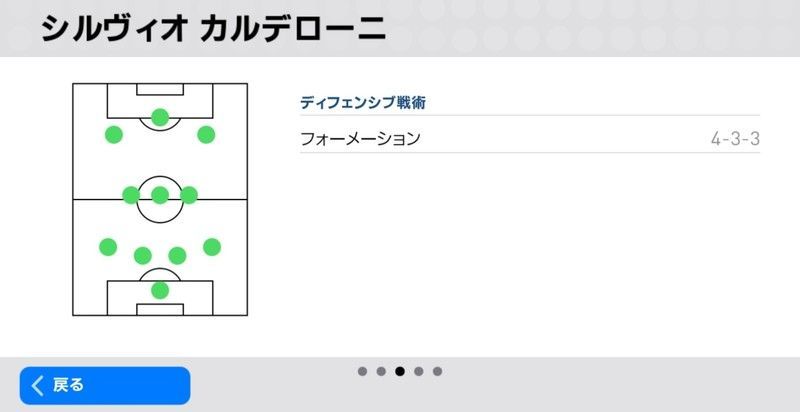The width and height of the screenshot is (800, 412).
Task: Click the left winger dot
Action: (x=114, y=135)
